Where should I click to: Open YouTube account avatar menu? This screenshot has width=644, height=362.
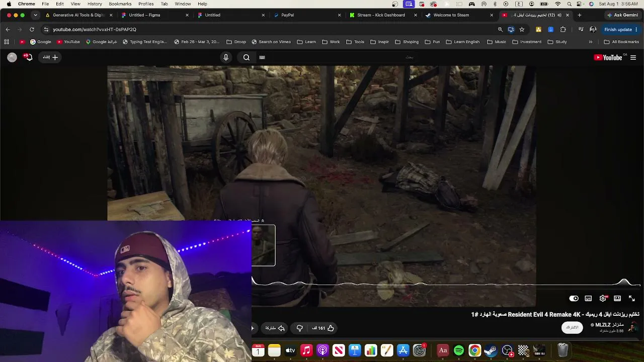pyautogui.click(x=12, y=57)
